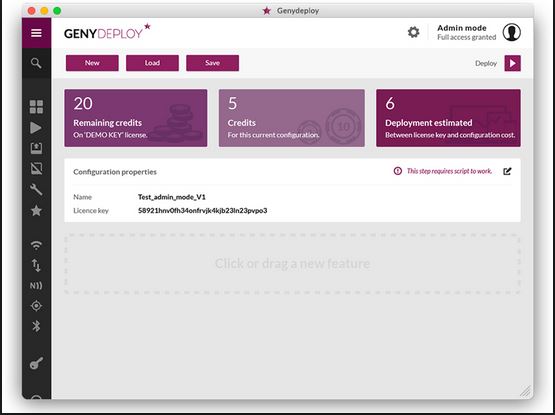This screenshot has width=555, height=415.
Task: Click the Genydeploy window title
Action: (x=298, y=11)
